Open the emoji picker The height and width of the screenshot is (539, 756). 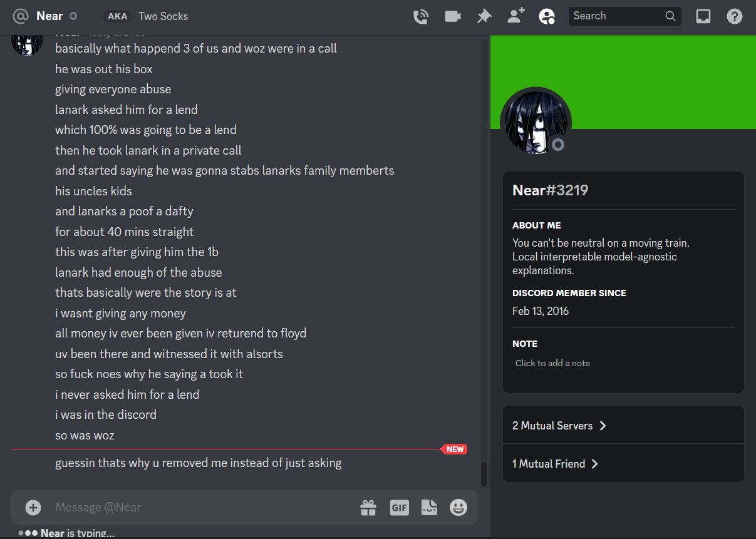click(458, 507)
